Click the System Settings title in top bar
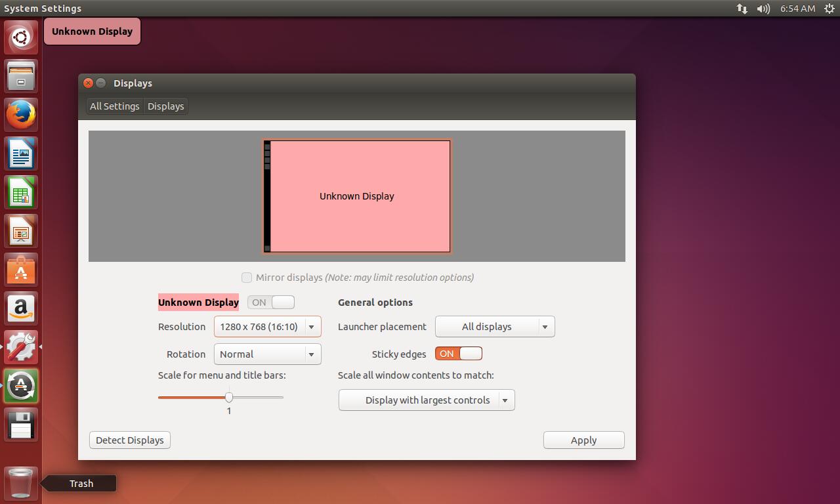 [x=43, y=9]
